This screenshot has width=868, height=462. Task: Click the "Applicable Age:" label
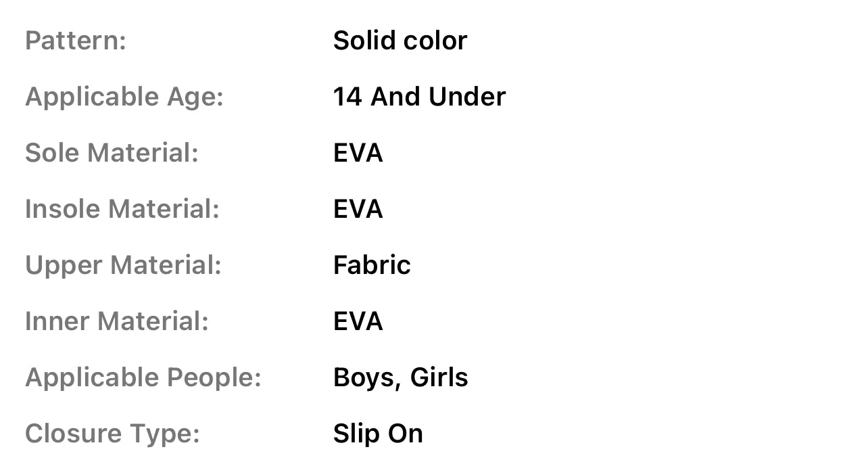pyautogui.click(x=124, y=97)
